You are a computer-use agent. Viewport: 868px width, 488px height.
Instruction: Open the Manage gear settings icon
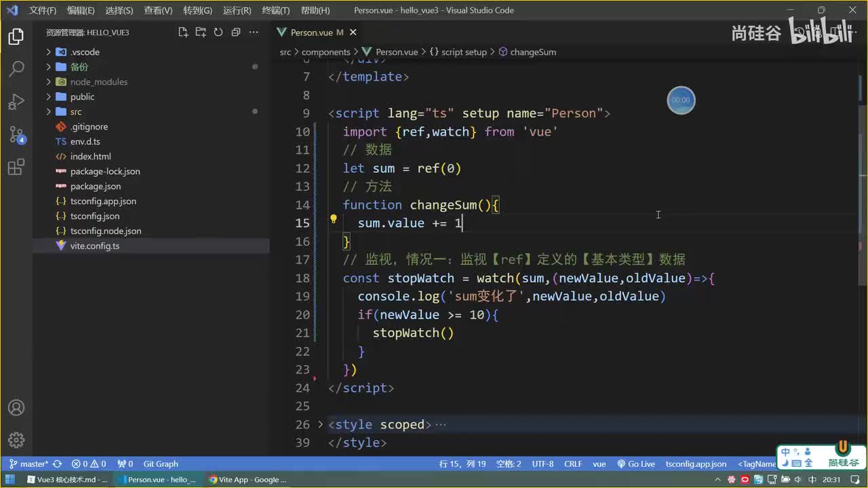pos(16,440)
